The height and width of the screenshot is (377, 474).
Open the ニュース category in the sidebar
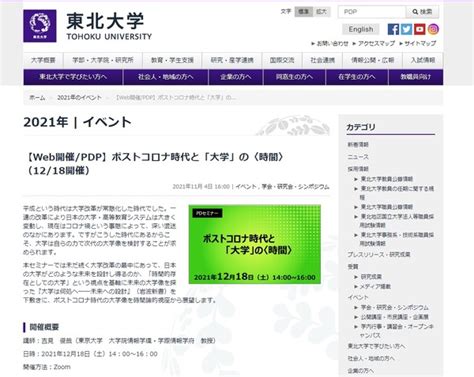click(x=358, y=157)
